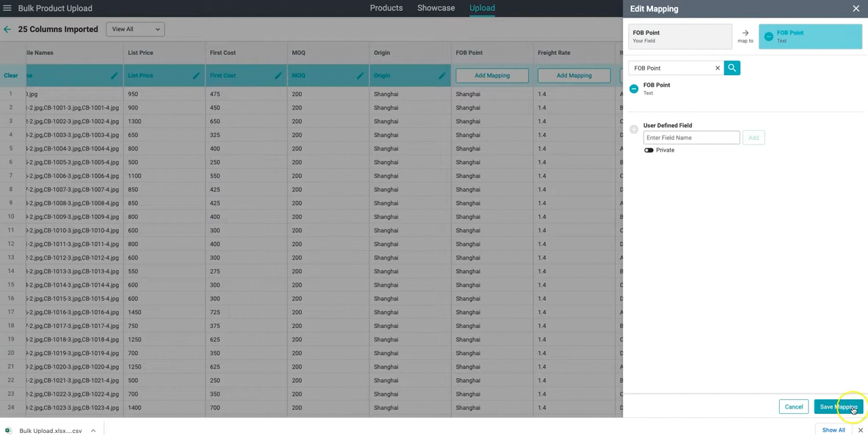
Task: Edit the First Cost mapping pencil
Action: (x=278, y=75)
